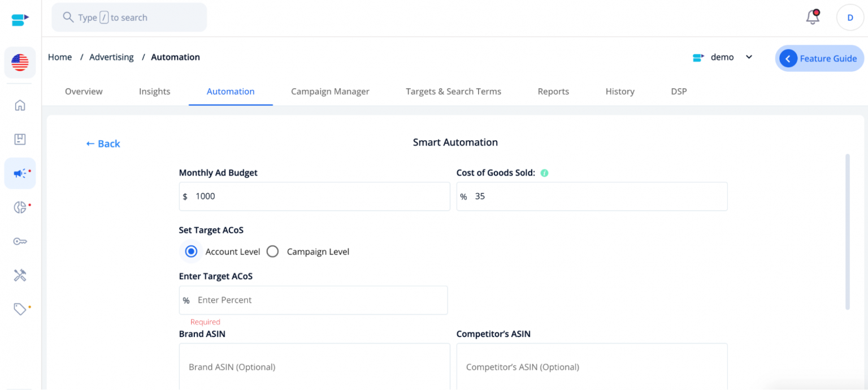Open the Advertising megaphone section in sidebar
This screenshot has width=868, height=390.
coord(20,173)
